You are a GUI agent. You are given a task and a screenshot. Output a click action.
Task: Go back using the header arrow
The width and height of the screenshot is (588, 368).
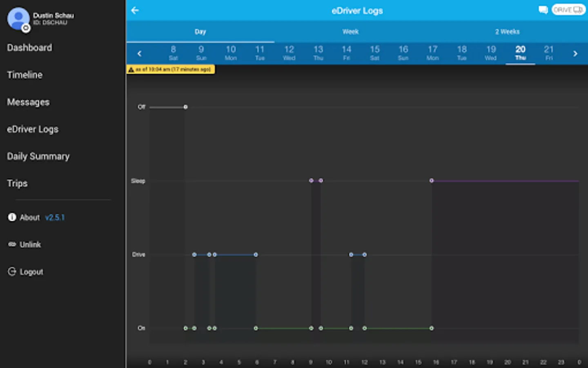(135, 10)
